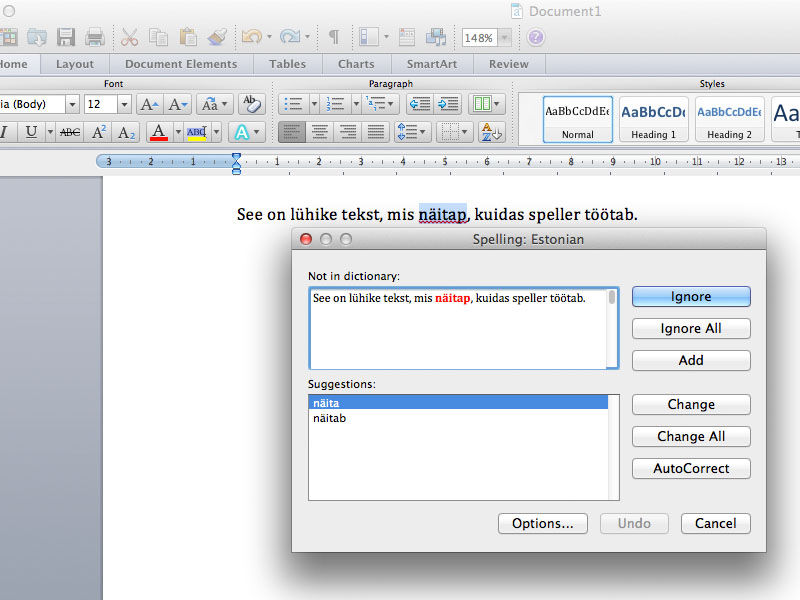Open spelling Options... button
This screenshot has width=800, height=600.
point(542,523)
